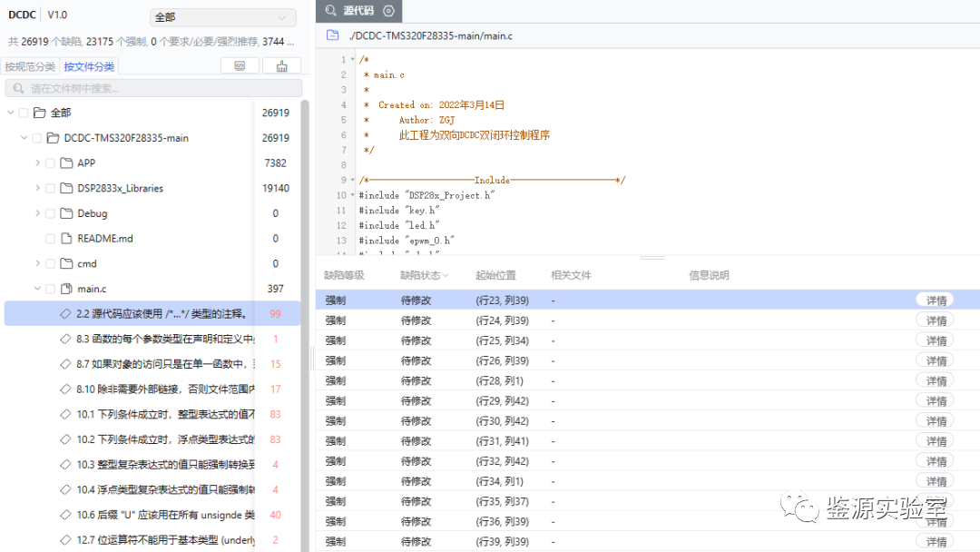Click the DSP2833x_Libraries folder icon
The image size is (980, 552).
pyautogui.click(x=65, y=189)
